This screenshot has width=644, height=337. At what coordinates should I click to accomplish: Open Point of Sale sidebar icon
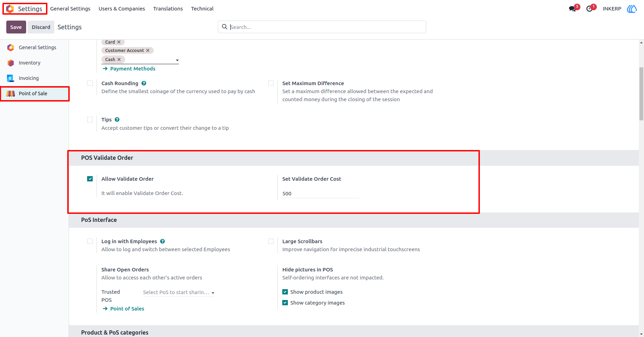tap(11, 93)
